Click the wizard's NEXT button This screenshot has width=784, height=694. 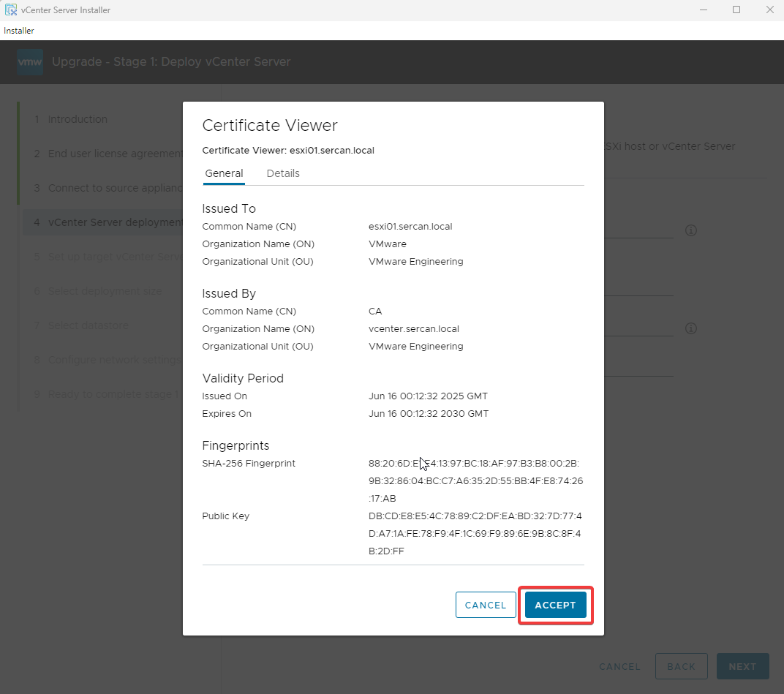(742, 666)
